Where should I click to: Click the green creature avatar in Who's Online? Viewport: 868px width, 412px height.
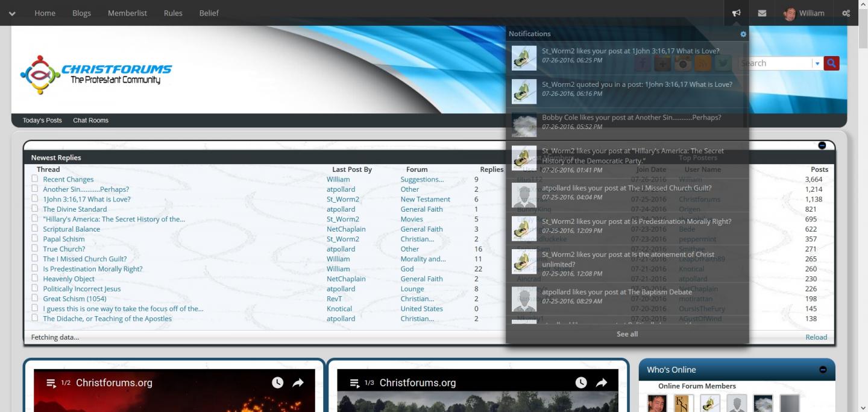tap(710, 403)
